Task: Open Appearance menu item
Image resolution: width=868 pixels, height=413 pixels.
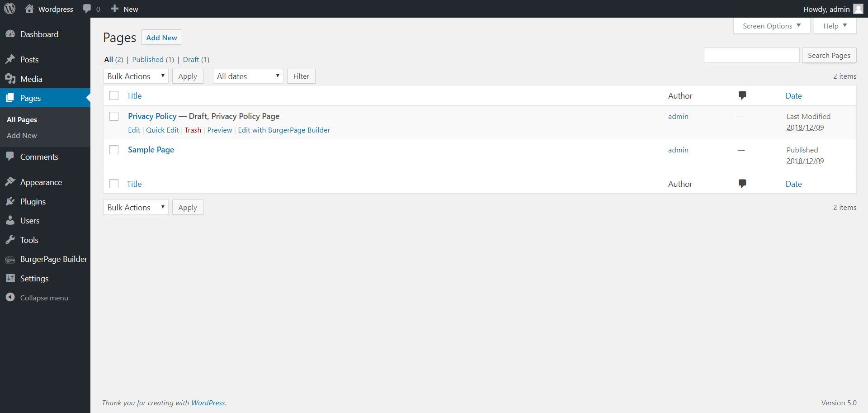Action: click(41, 182)
